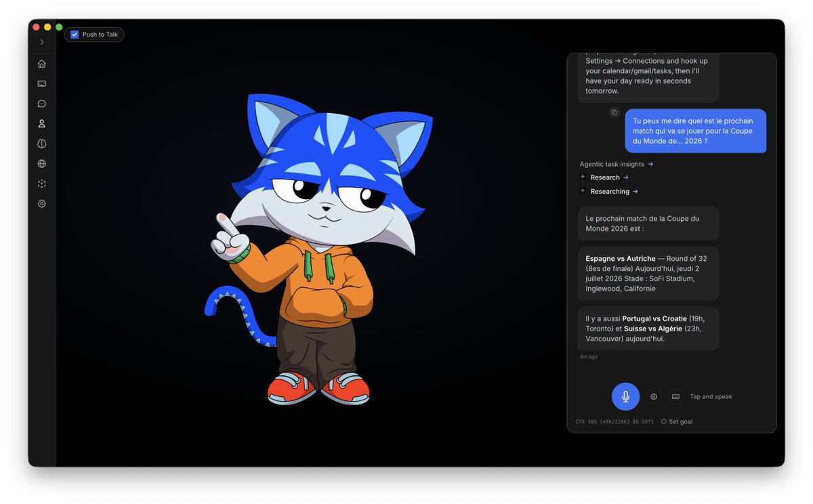Select the person avatar icon in sidebar
The image size is (813, 504).
click(x=42, y=124)
